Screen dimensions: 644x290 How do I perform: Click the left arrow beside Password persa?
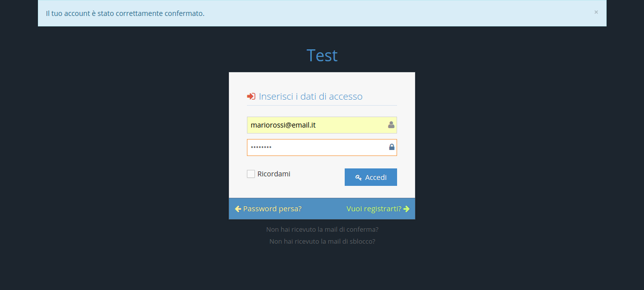point(238,209)
